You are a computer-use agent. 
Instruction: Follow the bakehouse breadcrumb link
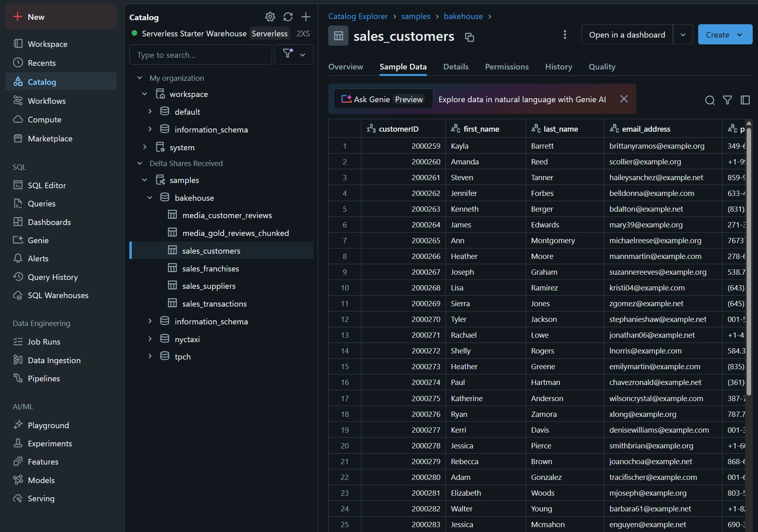(463, 16)
